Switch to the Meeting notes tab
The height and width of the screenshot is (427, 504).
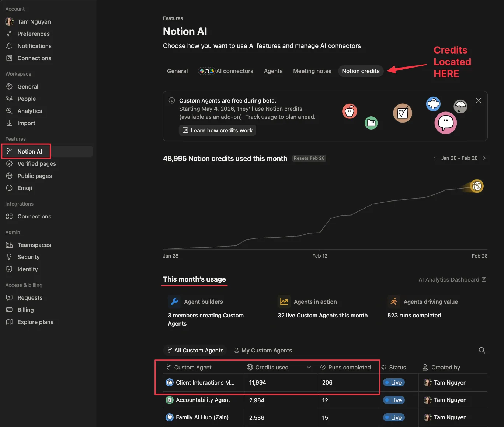click(x=312, y=71)
